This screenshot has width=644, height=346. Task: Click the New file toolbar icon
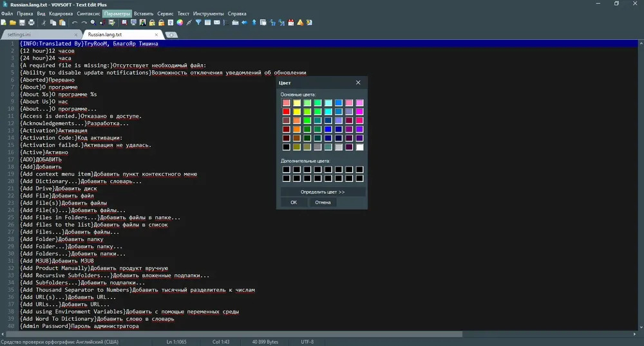[x=4, y=23]
